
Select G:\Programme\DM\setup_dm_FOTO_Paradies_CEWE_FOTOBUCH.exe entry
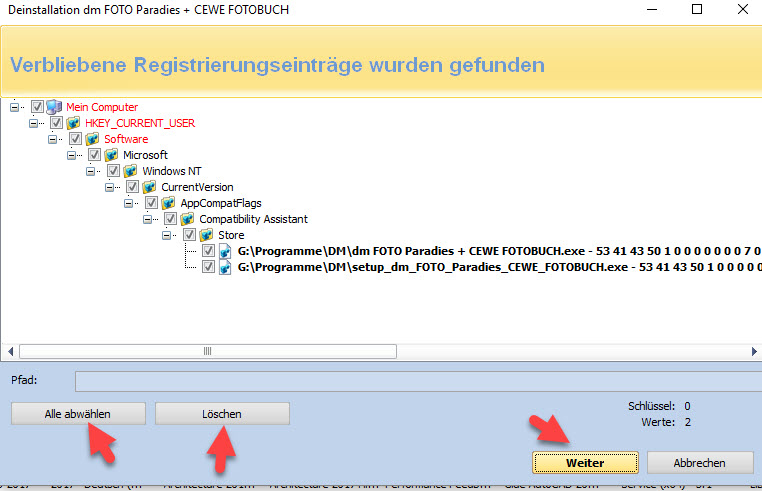[x=499, y=267]
